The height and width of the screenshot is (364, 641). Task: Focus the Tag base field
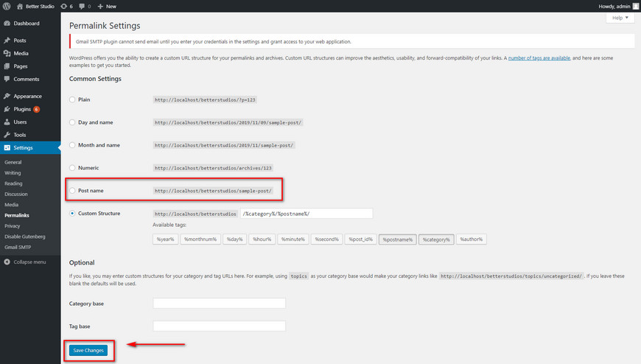point(219,326)
